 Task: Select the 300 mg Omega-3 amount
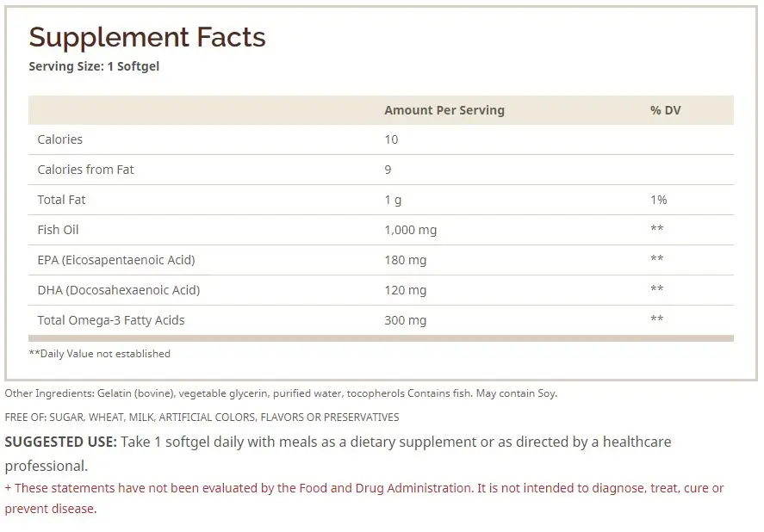406,320
